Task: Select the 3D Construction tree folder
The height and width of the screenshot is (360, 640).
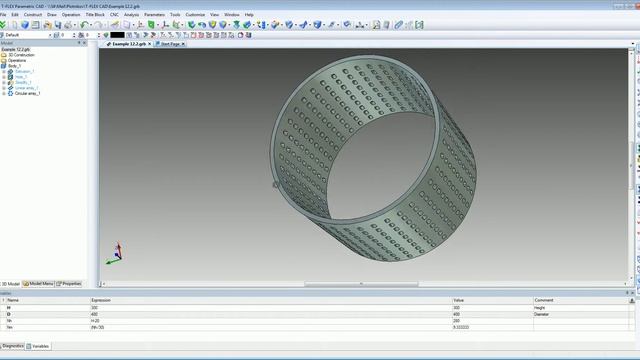Action: pyautogui.click(x=21, y=55)
